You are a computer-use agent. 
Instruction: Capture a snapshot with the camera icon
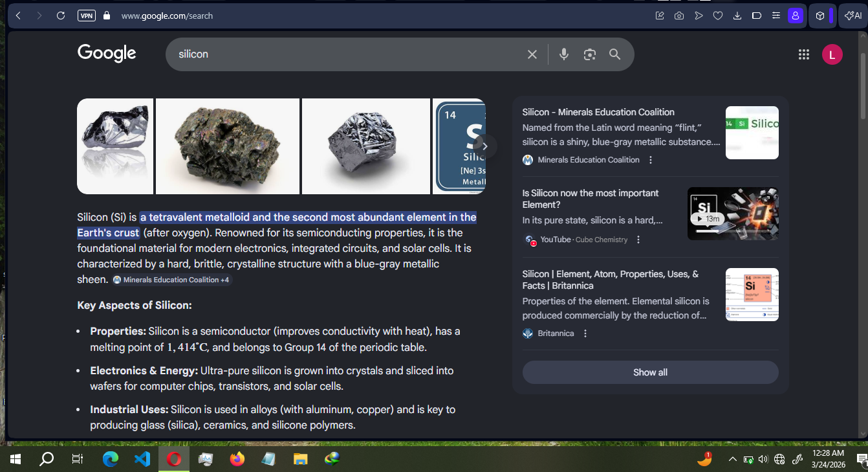click(678, 15)
